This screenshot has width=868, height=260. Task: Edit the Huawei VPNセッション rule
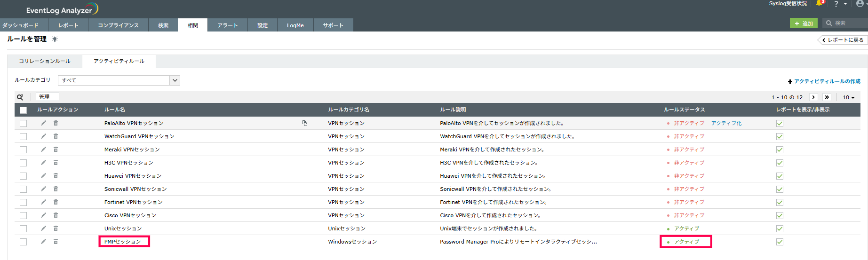click(x=43, y=175)
